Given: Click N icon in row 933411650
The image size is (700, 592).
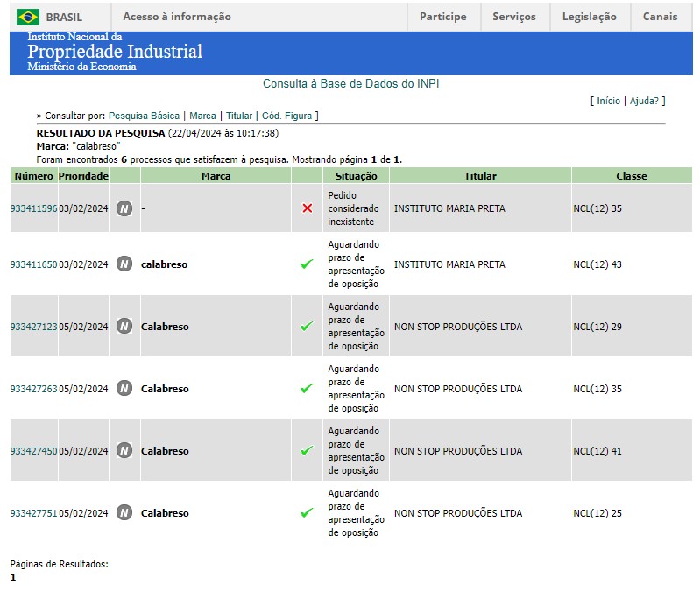Looking at the screenshot, I should pyautogui.click(x=124, y=264).
